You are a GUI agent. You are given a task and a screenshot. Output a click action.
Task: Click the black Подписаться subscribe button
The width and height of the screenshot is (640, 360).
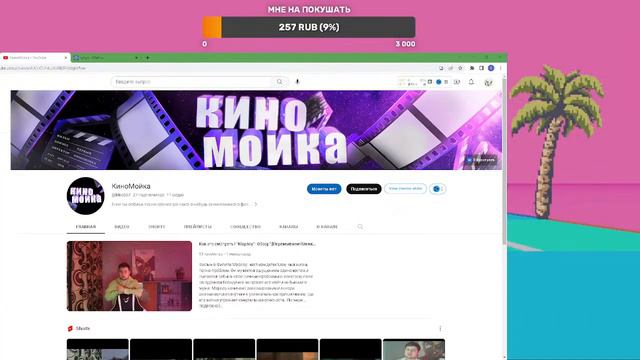[364, 189]
